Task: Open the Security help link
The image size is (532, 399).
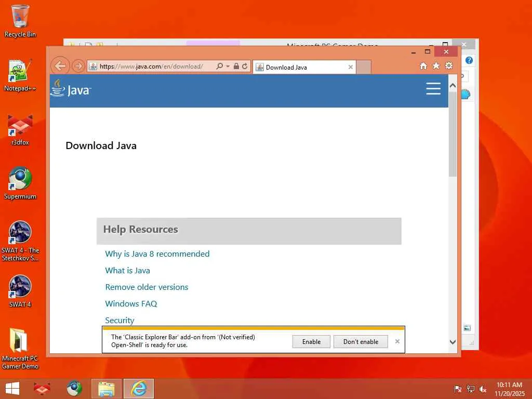Action: point(120,320)
